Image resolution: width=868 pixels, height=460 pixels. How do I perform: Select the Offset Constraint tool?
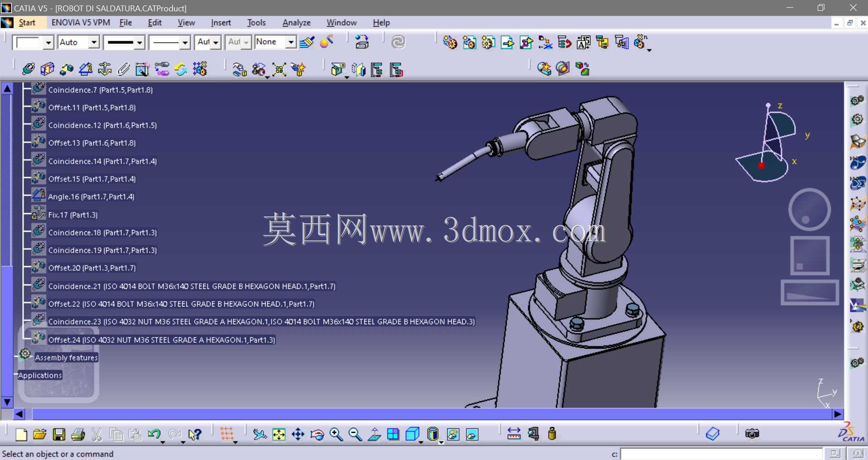click(x=66, y=69)
